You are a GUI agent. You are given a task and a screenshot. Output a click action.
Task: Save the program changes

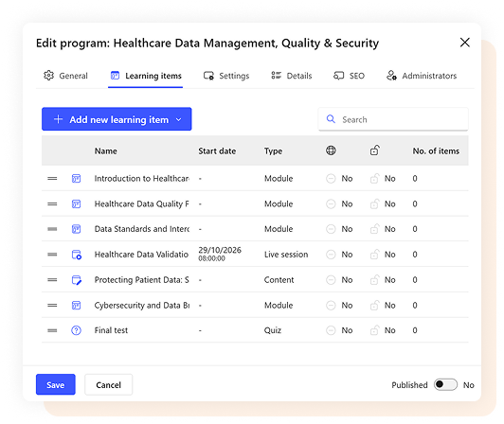[56, 384]
